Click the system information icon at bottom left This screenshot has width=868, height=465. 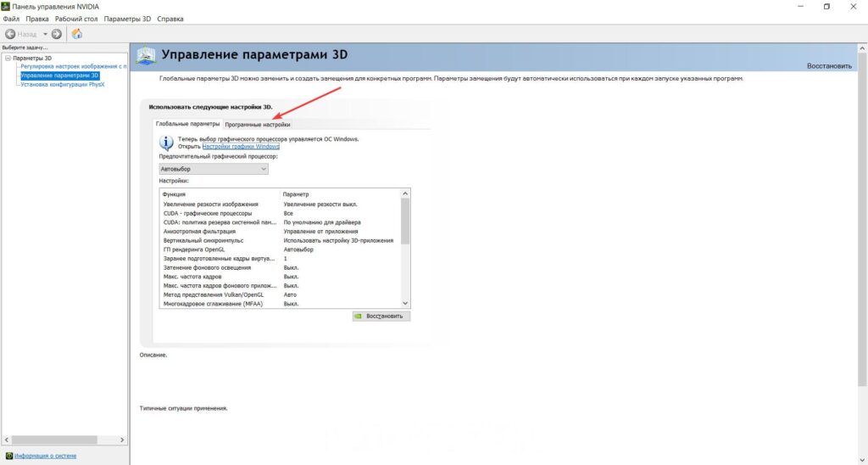pos(9,456)
